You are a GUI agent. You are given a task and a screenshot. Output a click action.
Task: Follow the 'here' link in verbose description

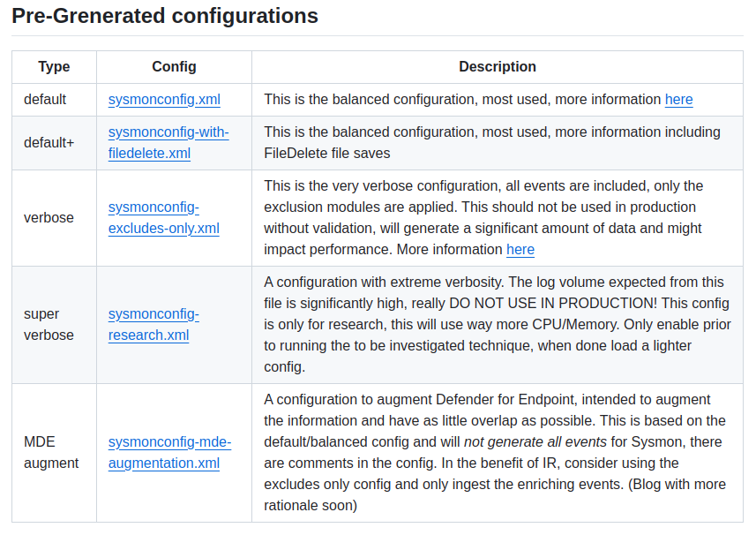pos(520,250)
